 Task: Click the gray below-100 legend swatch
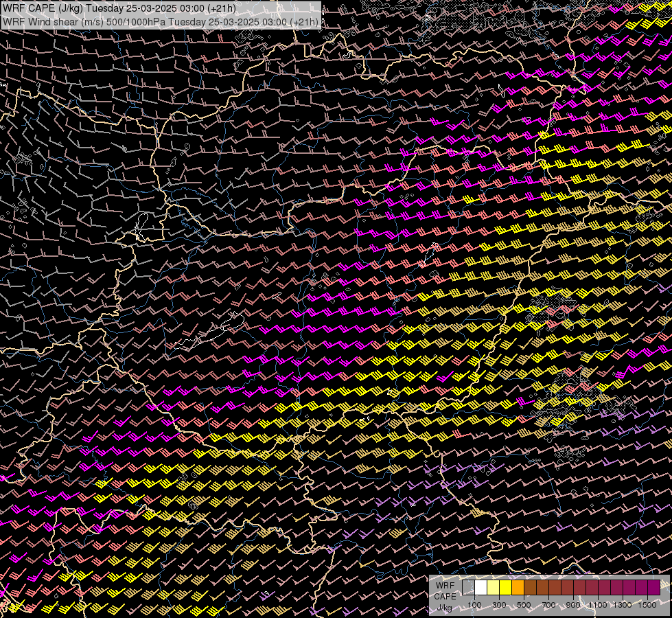coord(468,587)
